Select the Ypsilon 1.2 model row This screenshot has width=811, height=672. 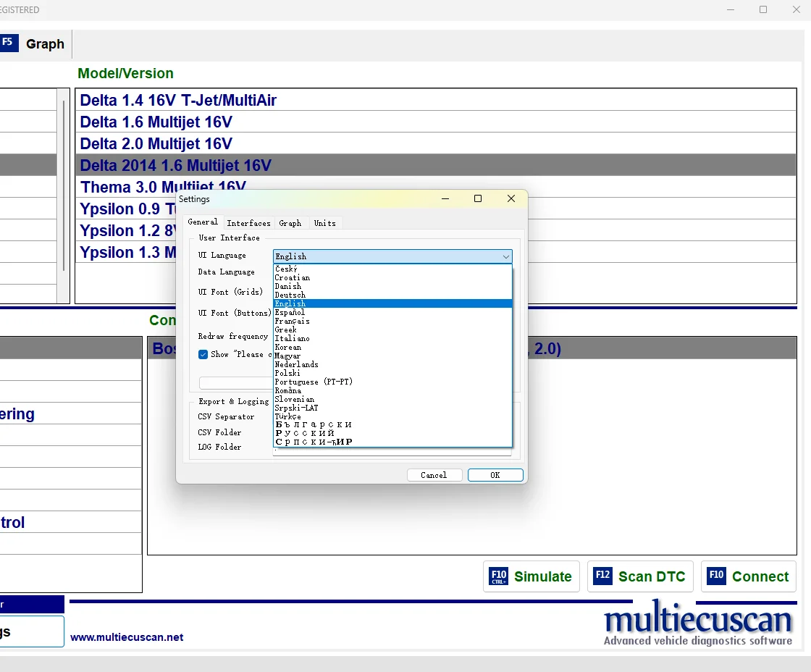[x=126, y=230]
